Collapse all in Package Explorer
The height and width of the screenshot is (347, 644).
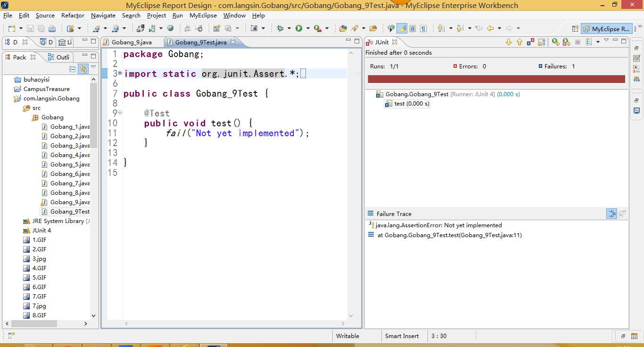tap(73, 69)
